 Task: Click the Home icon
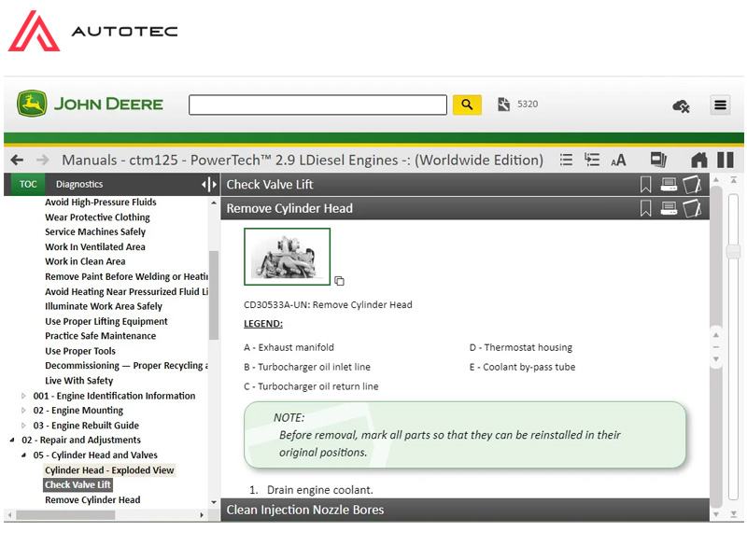(x=698, y=160)
